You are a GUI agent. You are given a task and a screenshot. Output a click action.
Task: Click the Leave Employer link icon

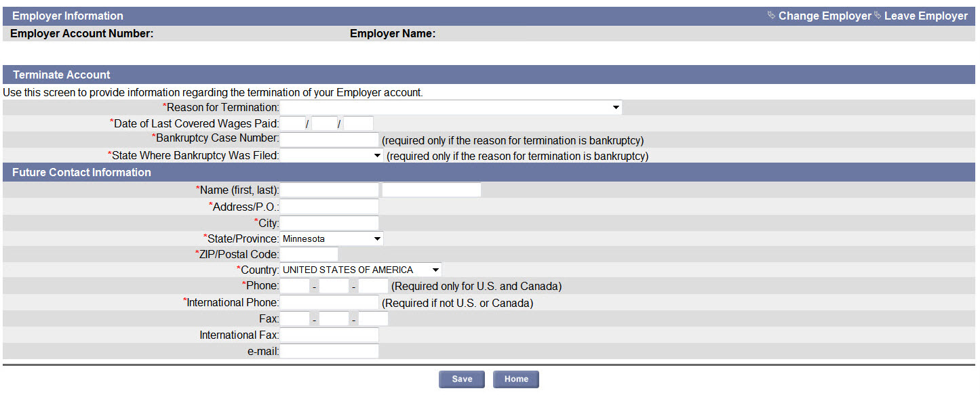[878, 16]
